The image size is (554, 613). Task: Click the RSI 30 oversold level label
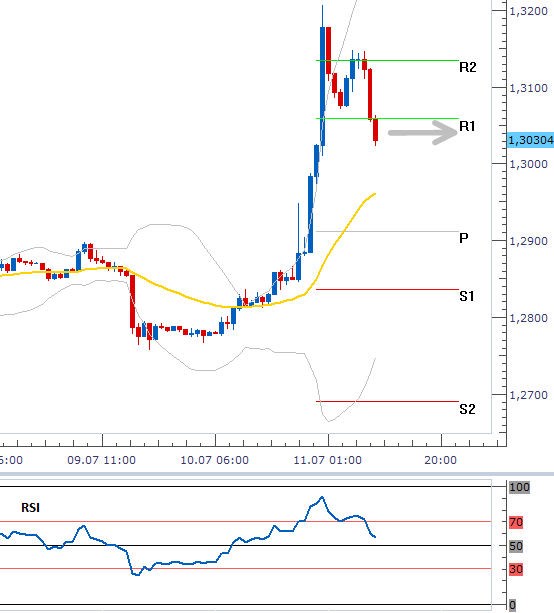tap(516, 570)
